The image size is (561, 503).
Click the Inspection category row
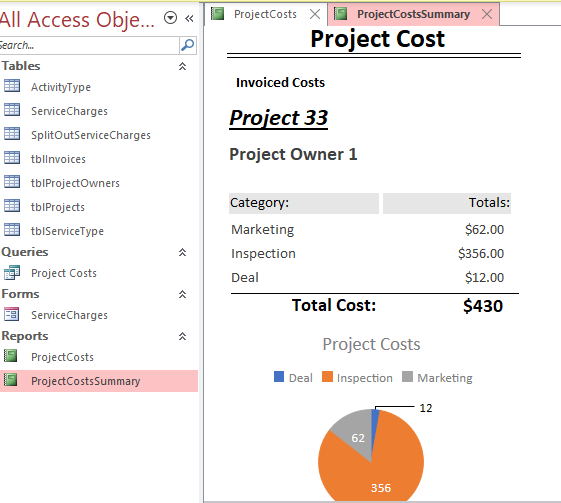(x=263, y=254)
